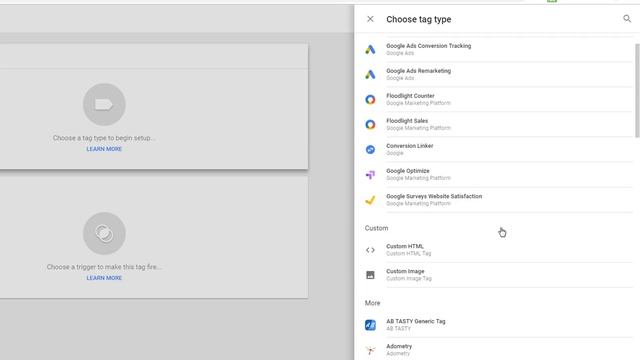Screen dimensions: 640x360
Task: Click Adometry icon
Action: (x=370, y=350)
